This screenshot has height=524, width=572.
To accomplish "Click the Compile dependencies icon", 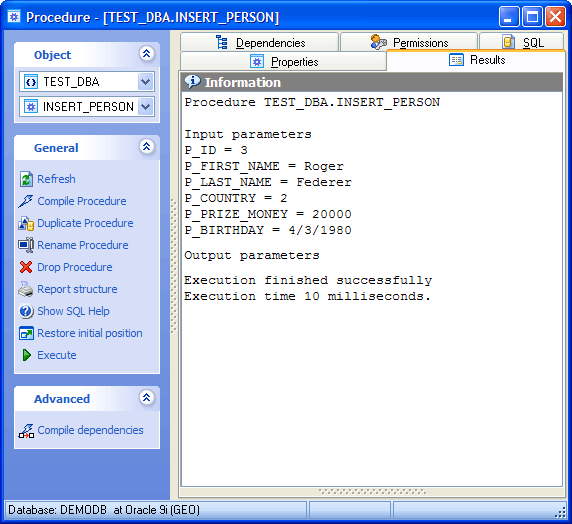I will click(26, 431).
